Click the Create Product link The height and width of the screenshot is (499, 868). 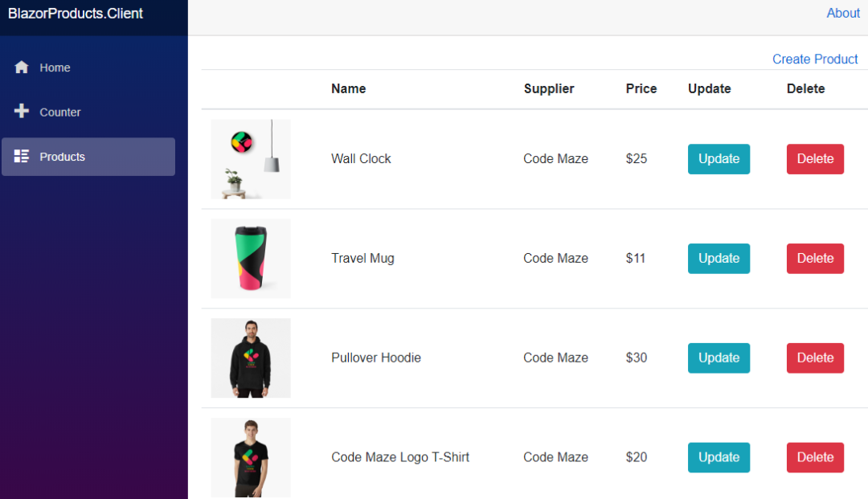coord(814,59)
